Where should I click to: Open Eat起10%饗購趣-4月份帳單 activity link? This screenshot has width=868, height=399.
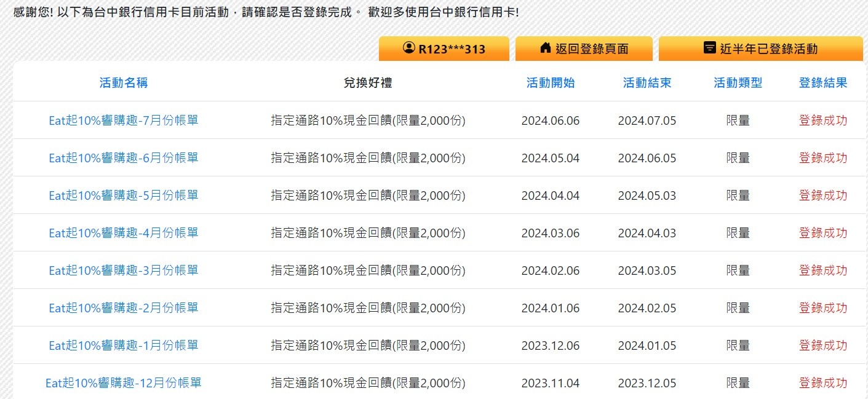pos(124,233)
